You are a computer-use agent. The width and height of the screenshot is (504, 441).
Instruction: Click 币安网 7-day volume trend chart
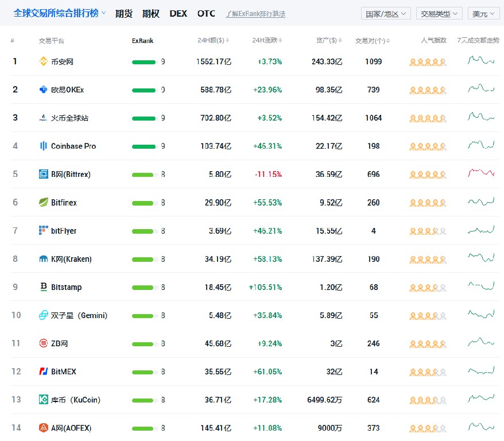coord(481,60)
